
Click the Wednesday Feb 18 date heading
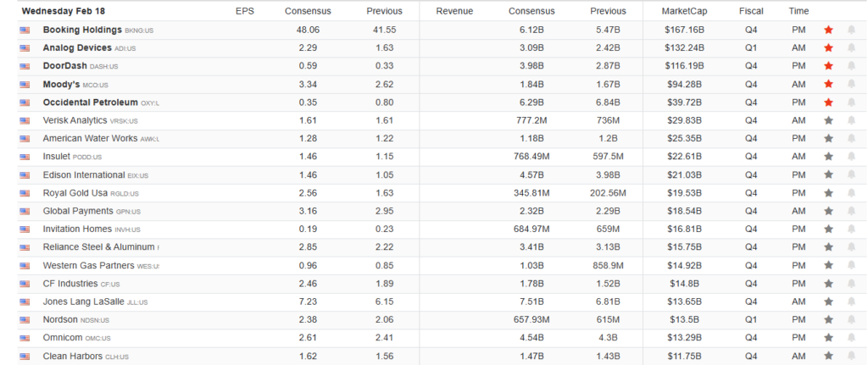63,11
